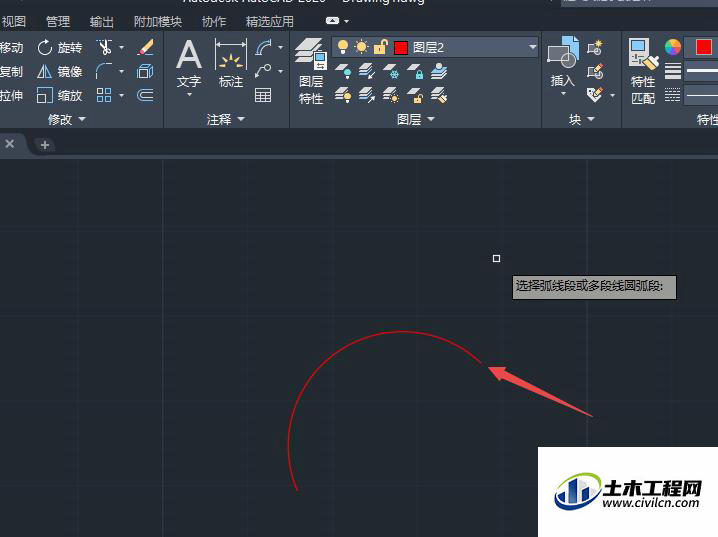
Task: Click the layer Merge/delete brush icon
Action: pos(439,95)
